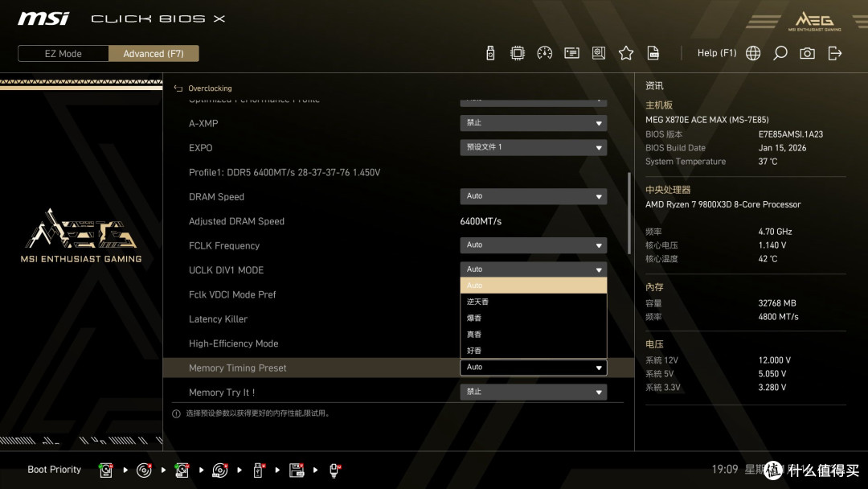Open the DRAM Speed dropdown

533,196
